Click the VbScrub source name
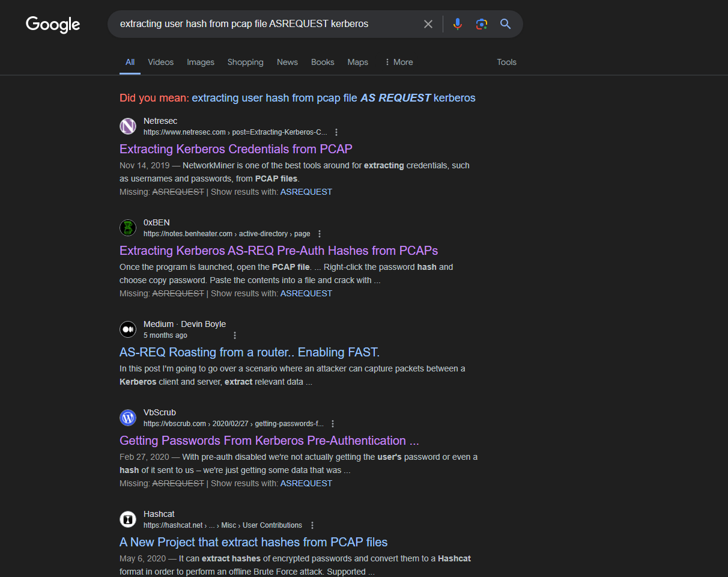Viewport: 728px width, 577px height. [160, 412]
